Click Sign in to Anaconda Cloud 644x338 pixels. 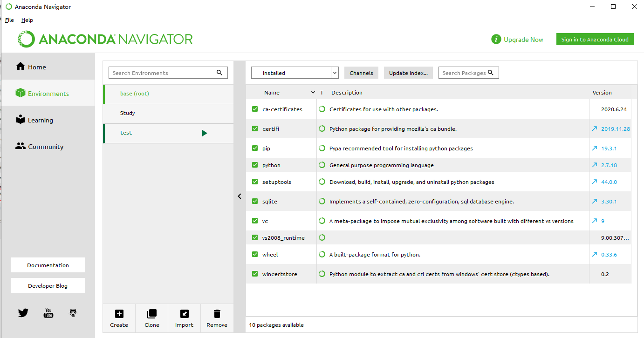595,40
